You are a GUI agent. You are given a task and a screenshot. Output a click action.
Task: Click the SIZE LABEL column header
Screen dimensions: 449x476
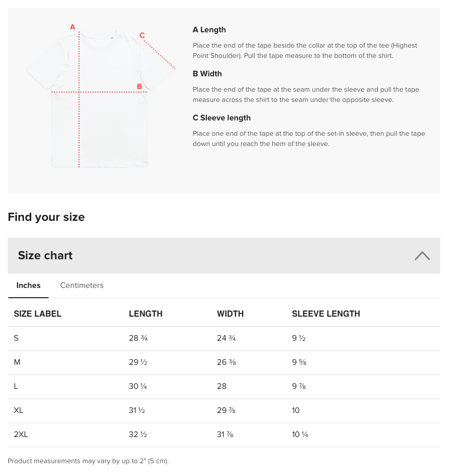[x=37, y=314]
